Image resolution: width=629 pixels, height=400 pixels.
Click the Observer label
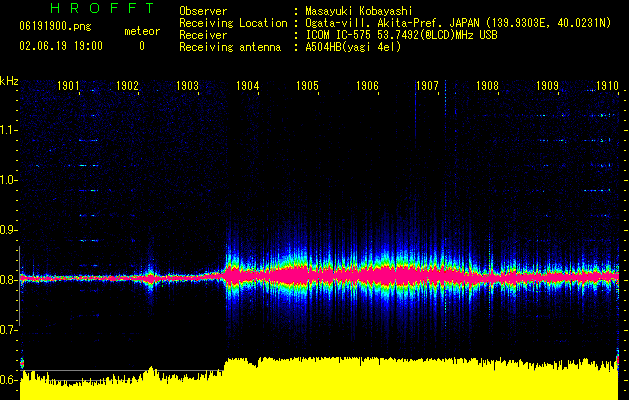[203, 11]
